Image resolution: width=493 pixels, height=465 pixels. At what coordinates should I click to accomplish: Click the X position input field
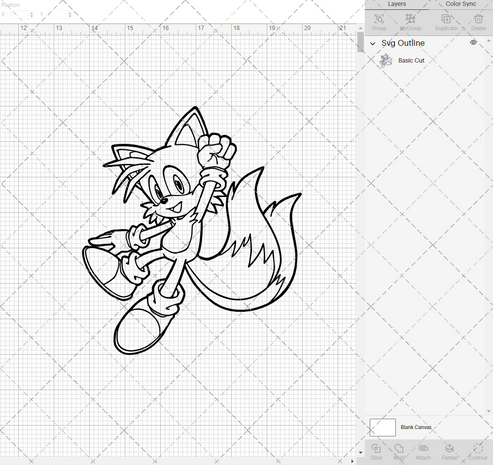pos(19,15)
